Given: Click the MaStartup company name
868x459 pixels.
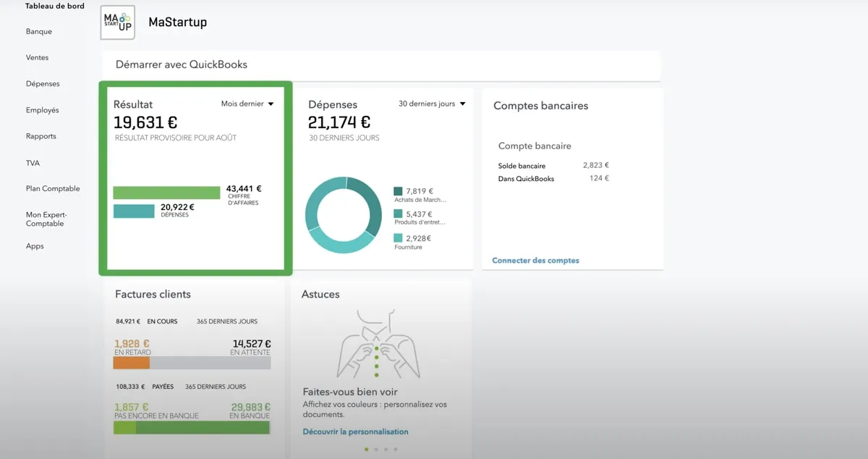Looking at the screenshot, I should [x=177, y=22].
